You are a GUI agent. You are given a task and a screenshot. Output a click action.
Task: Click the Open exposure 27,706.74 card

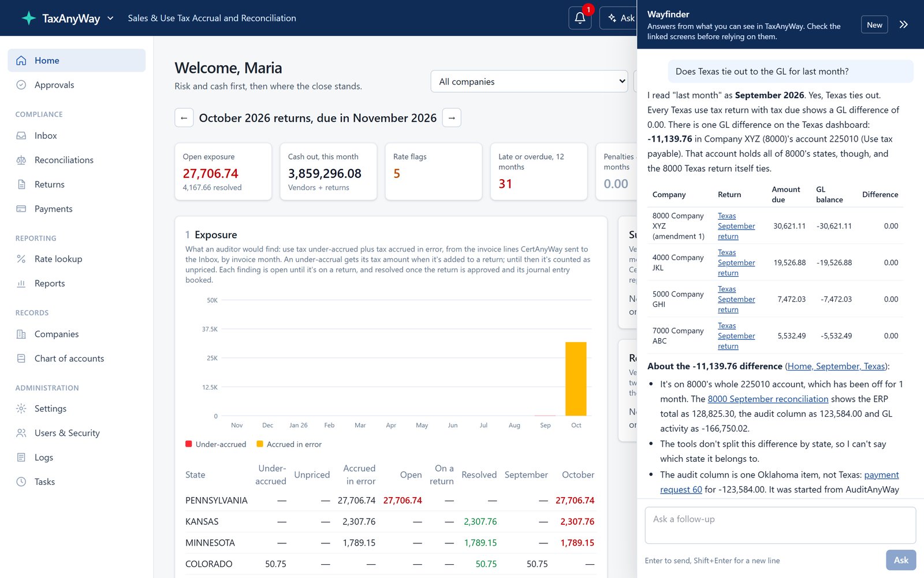[x=223, y=172]
